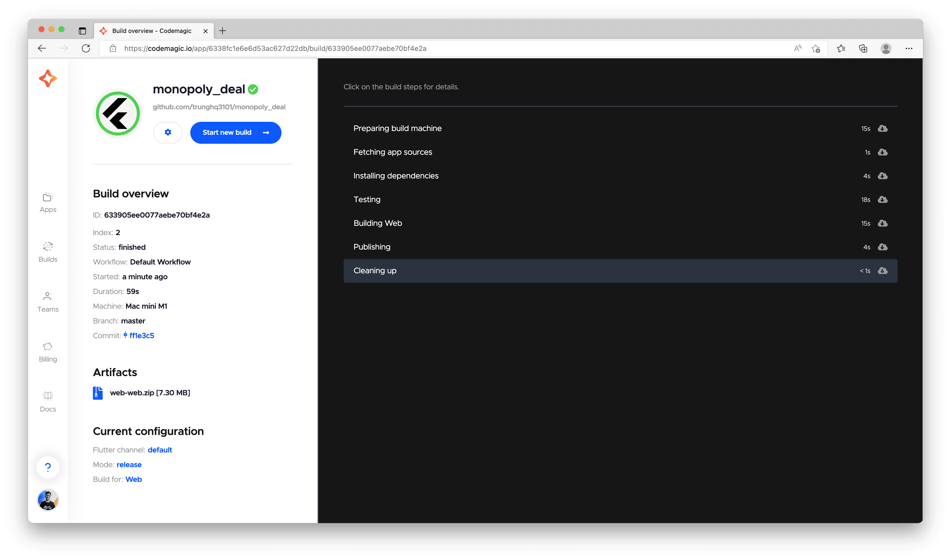
Task: Expand the Publishing step
Action: [x=620, y=247]
